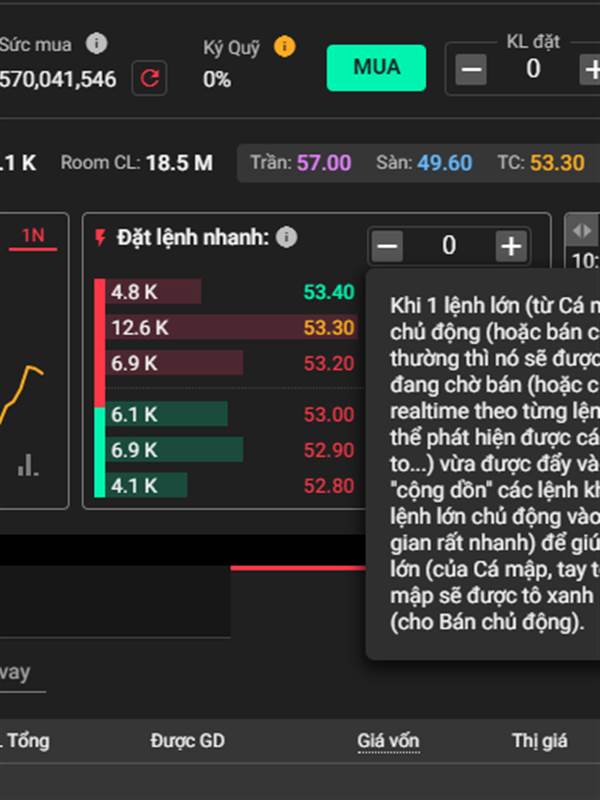Decrease KL đặt quantity with minus
This screenshot has width=600, height=800.
pos(470,69)
